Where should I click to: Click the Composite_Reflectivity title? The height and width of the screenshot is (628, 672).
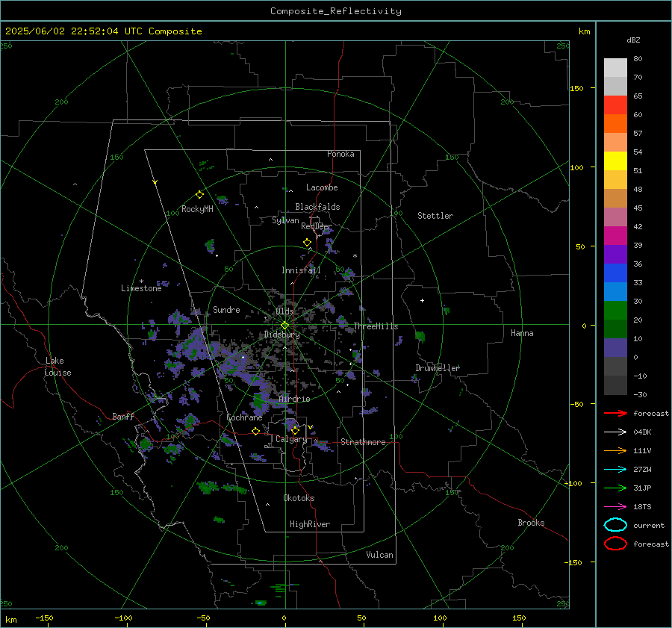[336, 11]
